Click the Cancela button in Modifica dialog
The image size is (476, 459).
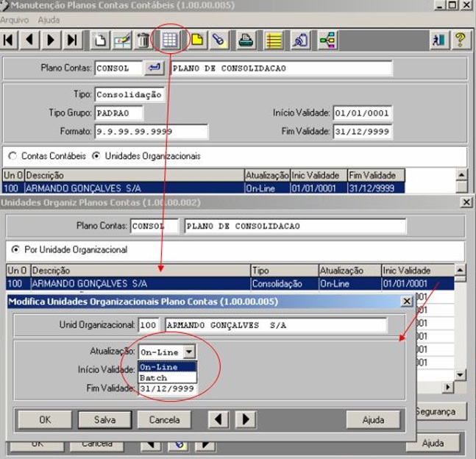point(164,420)
